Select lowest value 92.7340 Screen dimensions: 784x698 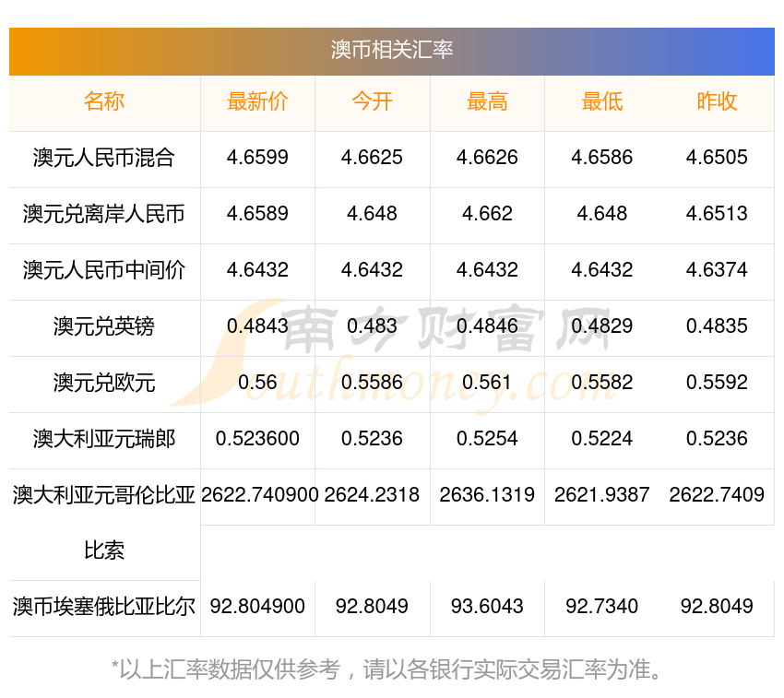click(602, 607)
